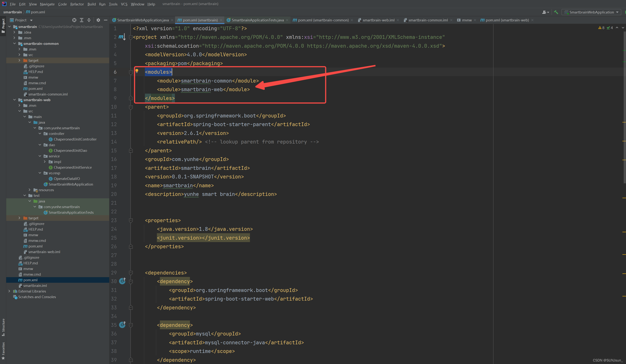Select SmartbrainWebApplication class in tree
626x364 pixels.
point(71,184)
